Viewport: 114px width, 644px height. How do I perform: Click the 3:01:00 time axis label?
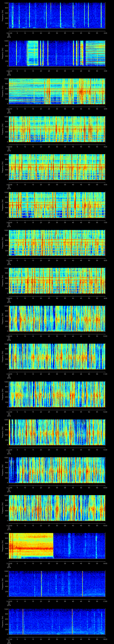[x=9, y=33]
